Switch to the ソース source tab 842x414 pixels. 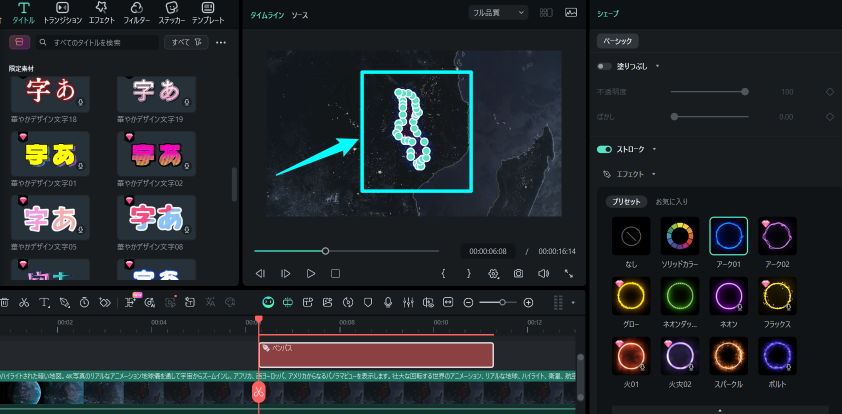(300, 17)
